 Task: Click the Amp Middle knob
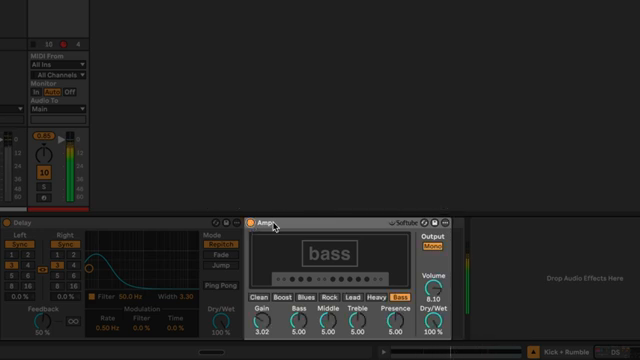[328, 321]
